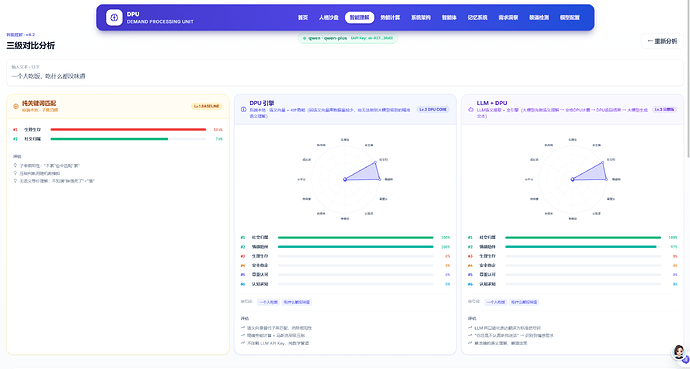Click the 纯关键词匹配 card title

(39, 103)
